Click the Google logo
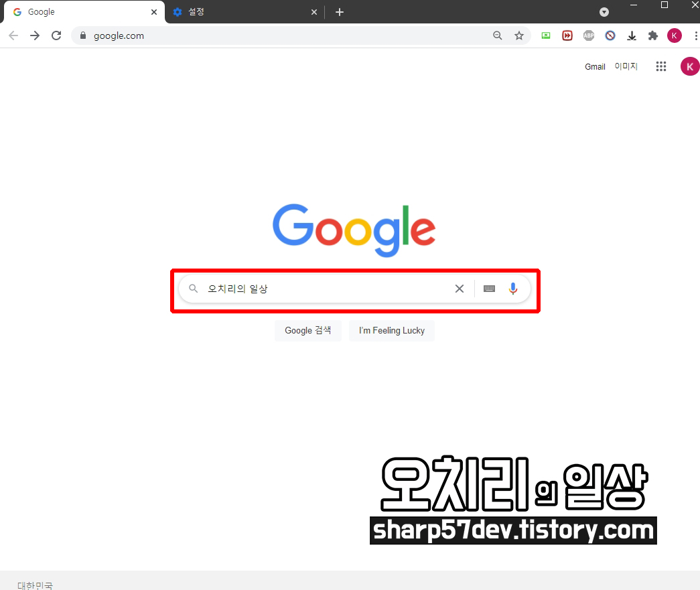Screen dimensions: 700x590 click(x=354, y=230)
